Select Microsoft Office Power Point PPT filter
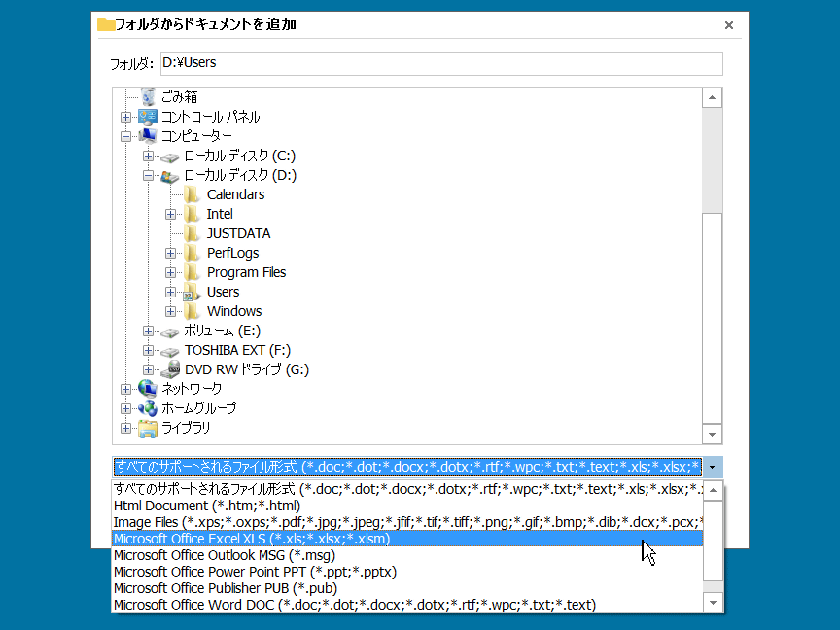This screenshot has height=630, width=840. point(407,572)
